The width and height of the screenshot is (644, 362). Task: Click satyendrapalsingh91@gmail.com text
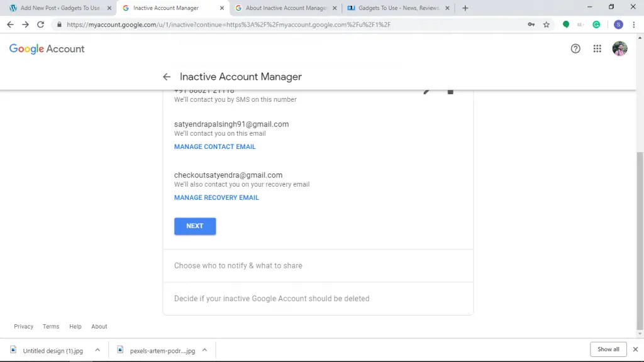click(231, 124)
